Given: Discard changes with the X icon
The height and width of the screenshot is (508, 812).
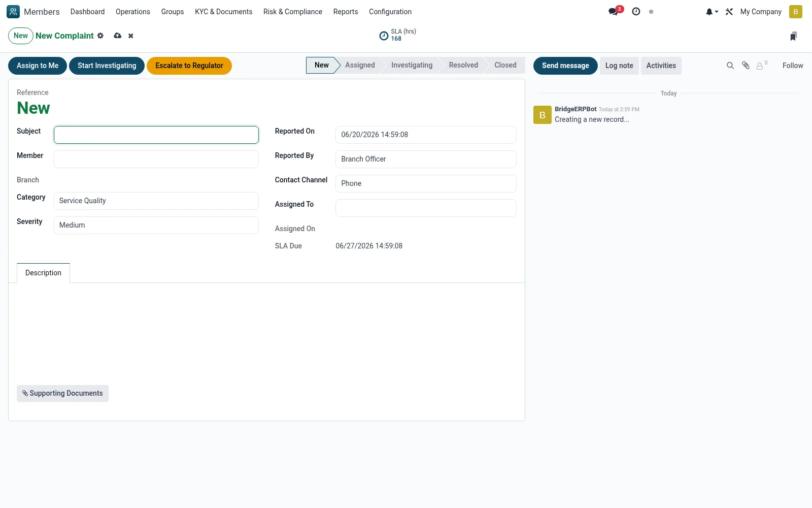Looking at the screenshot, I should click(131, 36).
